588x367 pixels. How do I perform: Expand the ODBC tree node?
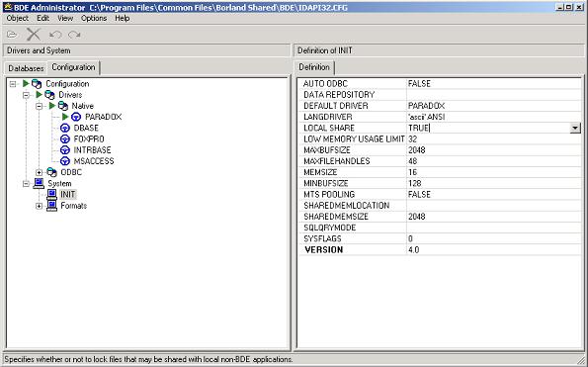(x=39, y=172)
